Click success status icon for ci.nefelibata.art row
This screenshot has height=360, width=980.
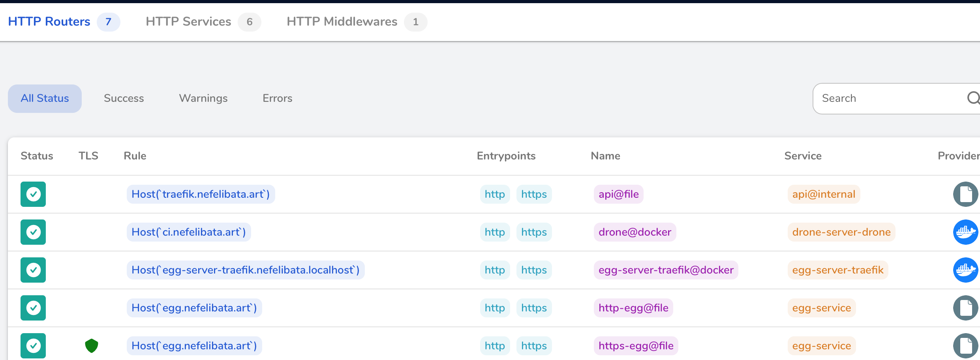point(33,232)
